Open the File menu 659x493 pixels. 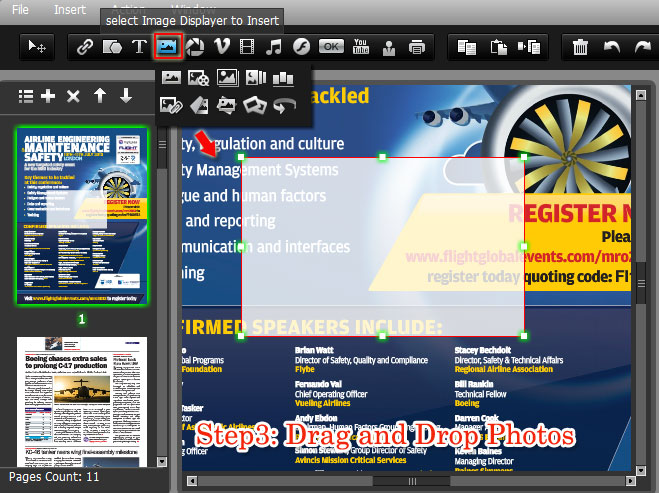(20, 9)
